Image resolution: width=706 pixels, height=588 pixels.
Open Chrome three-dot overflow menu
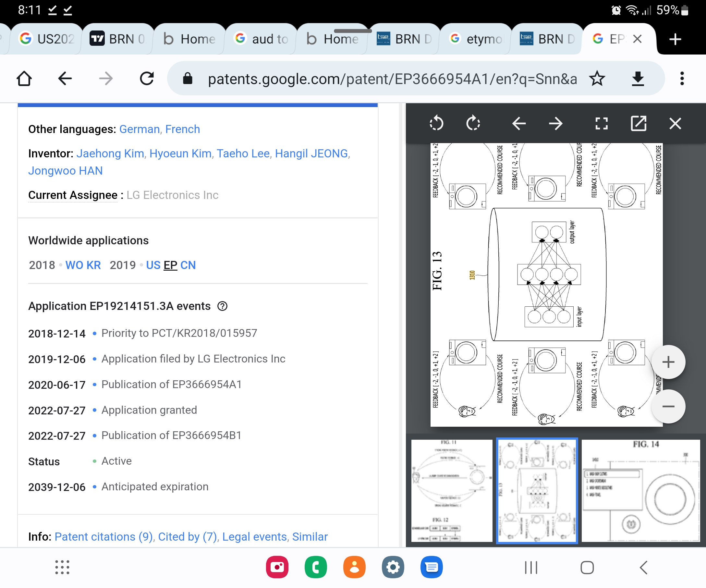[x=682, y=79]
